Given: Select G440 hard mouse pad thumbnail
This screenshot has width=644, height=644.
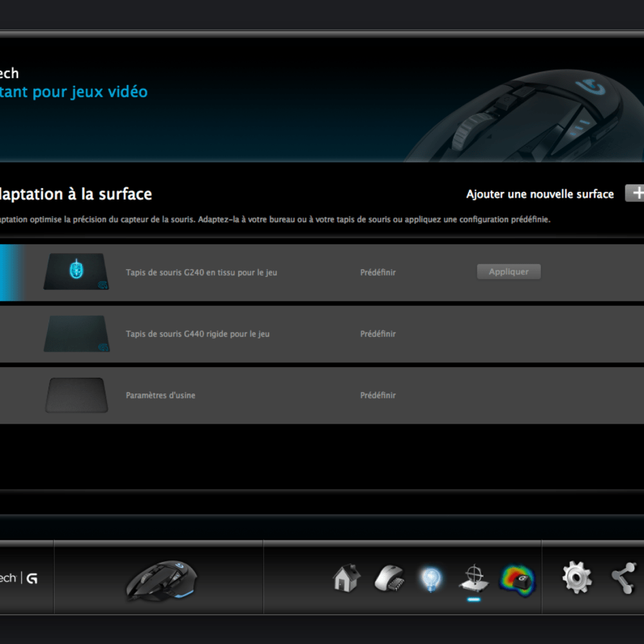Looking at the screenshot, I should pos(77,334).
